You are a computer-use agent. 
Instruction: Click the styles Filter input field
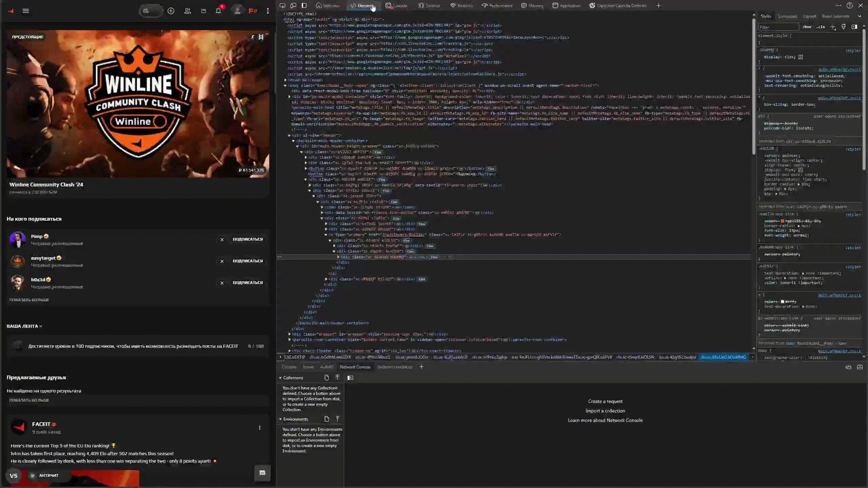coord(778,27)
